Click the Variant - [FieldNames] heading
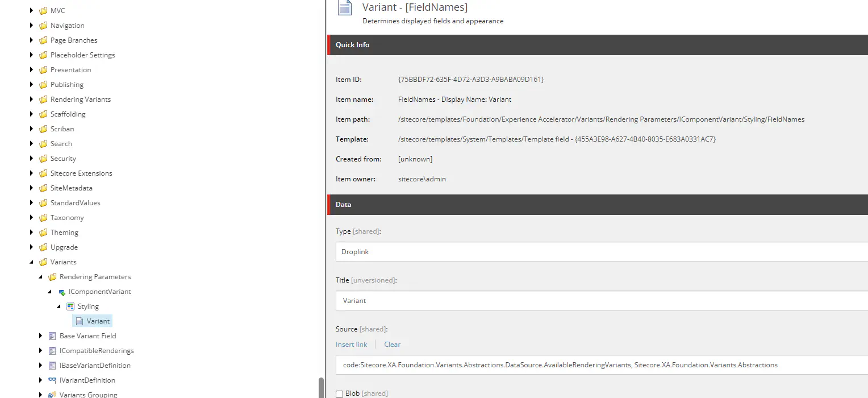The image size is (868, 398). click(415, 7)
